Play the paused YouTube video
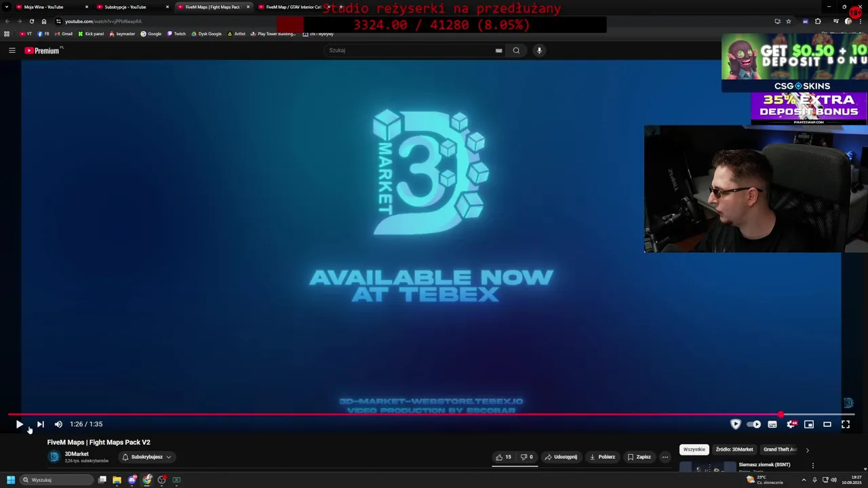868x488 pixels. (19, 424)
